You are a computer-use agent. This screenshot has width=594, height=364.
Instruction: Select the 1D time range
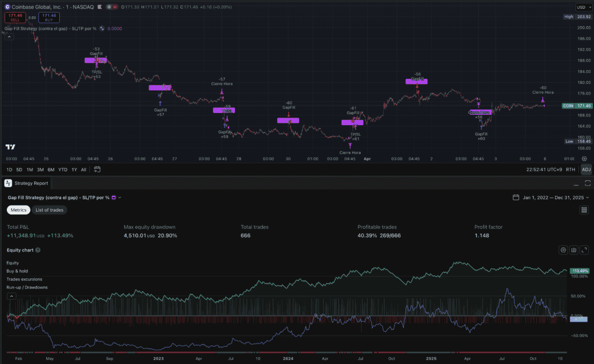coord(9,169)
